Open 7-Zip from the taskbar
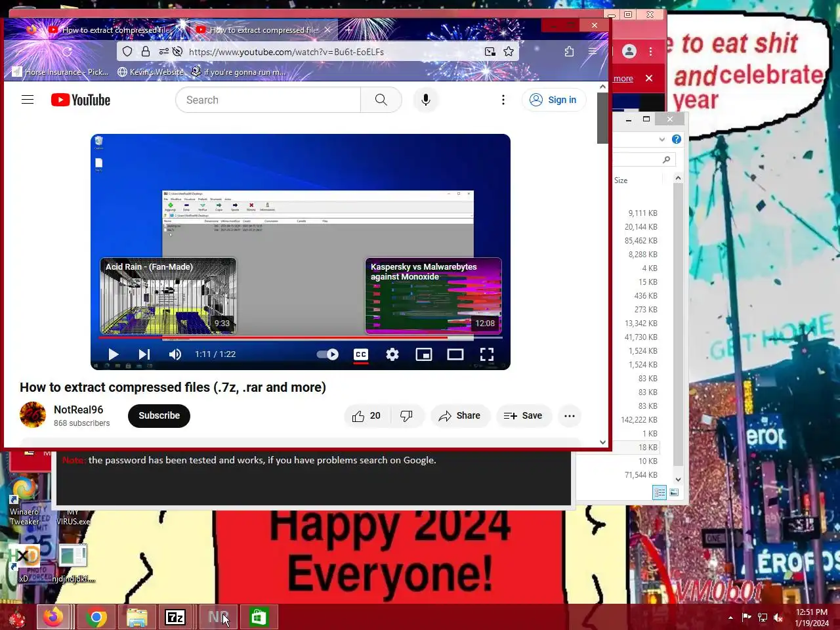Viewport: 840px width, 630px height. tap(175, 618)
